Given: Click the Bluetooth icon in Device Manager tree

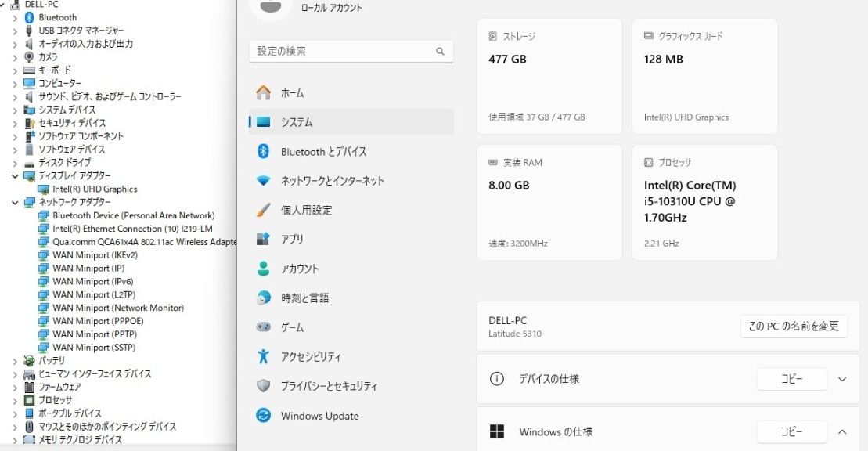Looking at the screenshot, I should (x=29, y=18).
